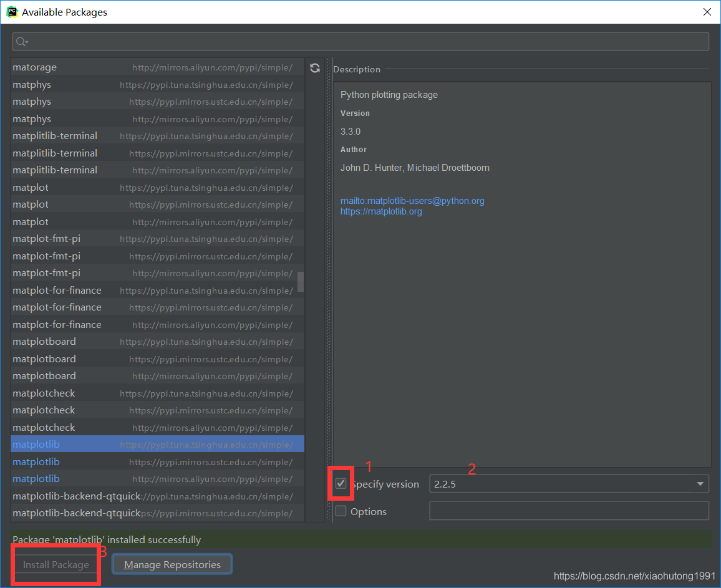Select matplot-fmt-pi from the tsinghua mirror
Screen dimensions: 721x588
point(157,239)
